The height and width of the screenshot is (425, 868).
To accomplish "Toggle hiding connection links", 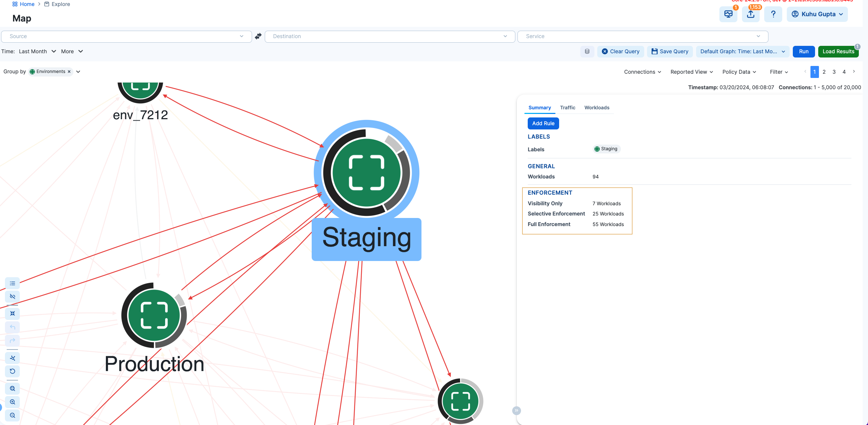I will pyautogui.click(x=12, y=297).
